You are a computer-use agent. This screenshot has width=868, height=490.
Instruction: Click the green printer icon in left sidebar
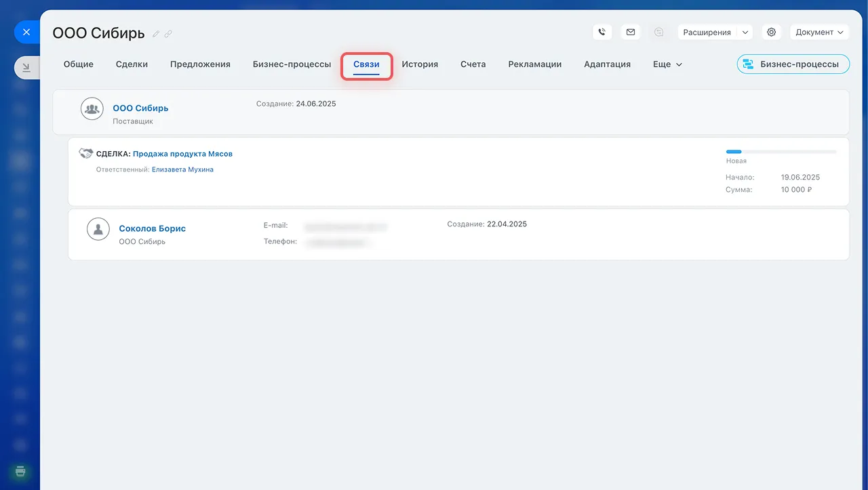[20, 471]
